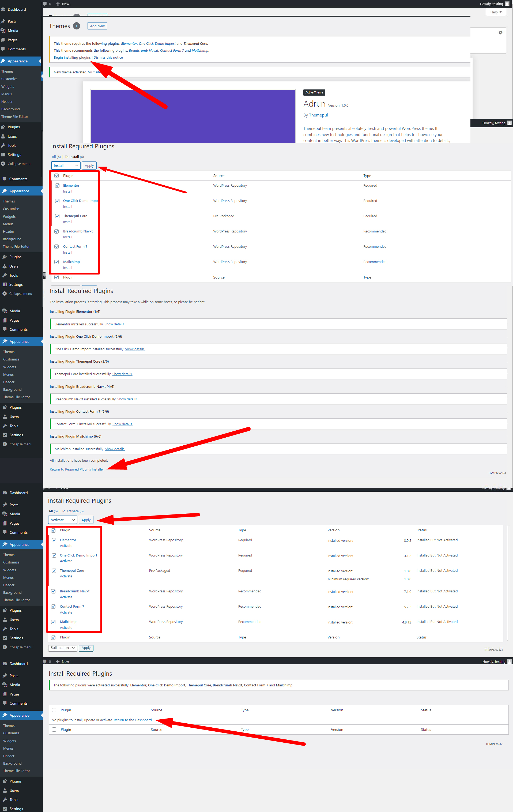Open One Click Demo Import link in theme notice
513x812 pixels.
pyautogui.click(x=157, y=43)
